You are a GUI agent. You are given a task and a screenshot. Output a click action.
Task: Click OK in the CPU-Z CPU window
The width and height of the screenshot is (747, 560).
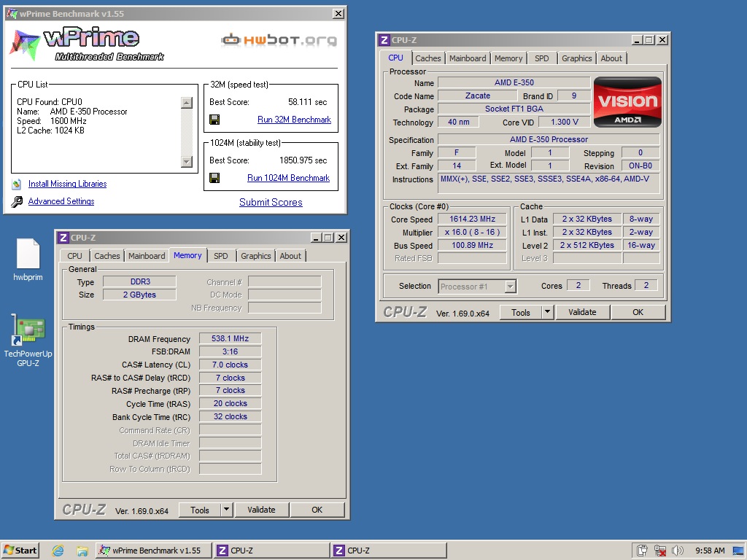point(638,312)
